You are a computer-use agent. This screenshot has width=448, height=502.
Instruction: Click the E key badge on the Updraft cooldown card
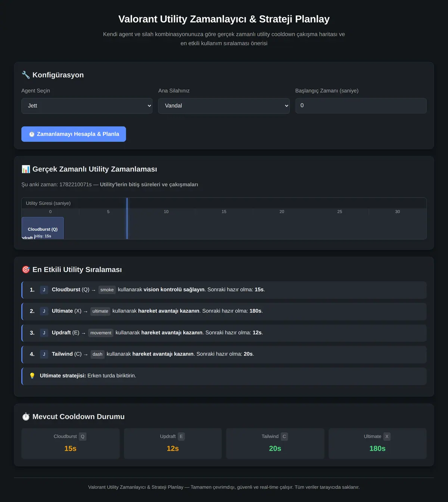[x=181, y=436]
